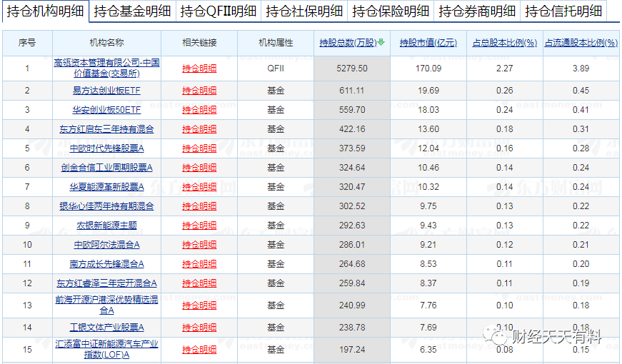
Task: Click 持仓明细 for 中欧阿尔法混合A row
Action: 199,245
